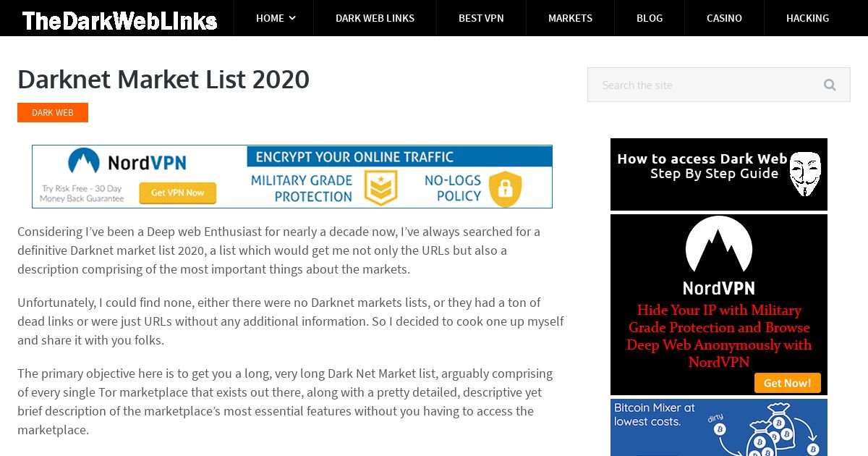Click the DARK WEB category tag

(x=53, y=113)
